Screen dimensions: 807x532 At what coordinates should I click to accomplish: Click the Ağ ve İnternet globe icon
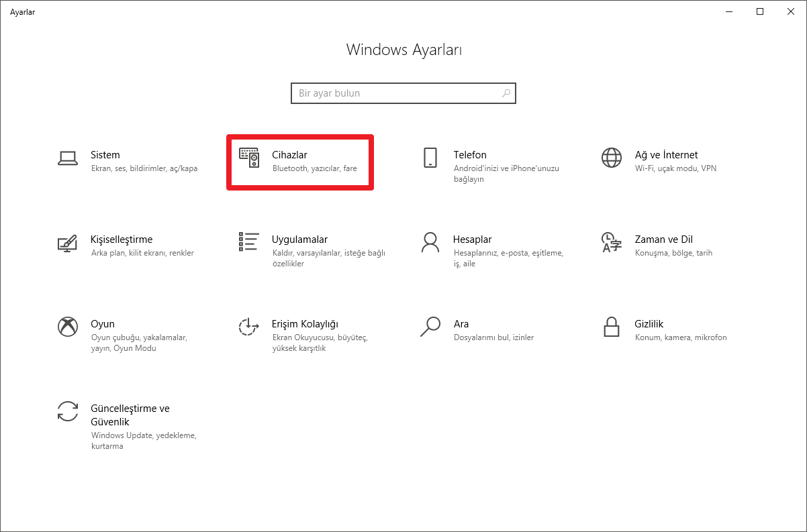click(612, 158)
